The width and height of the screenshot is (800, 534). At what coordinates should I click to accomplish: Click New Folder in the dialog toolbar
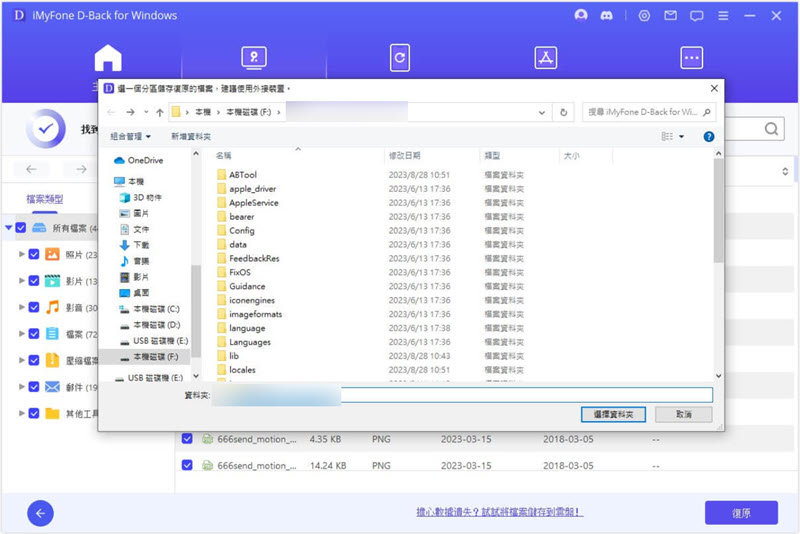[x=191, y=136]
